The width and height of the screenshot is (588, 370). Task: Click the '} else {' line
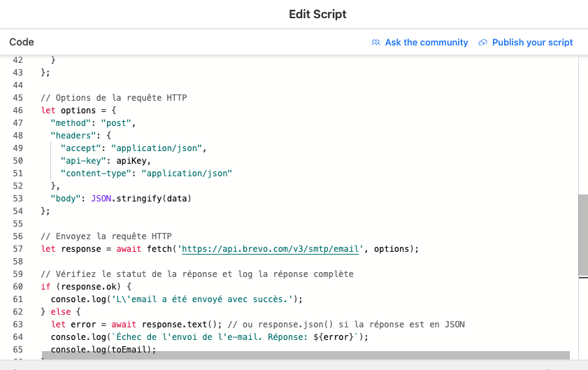(x=61, y=312)
